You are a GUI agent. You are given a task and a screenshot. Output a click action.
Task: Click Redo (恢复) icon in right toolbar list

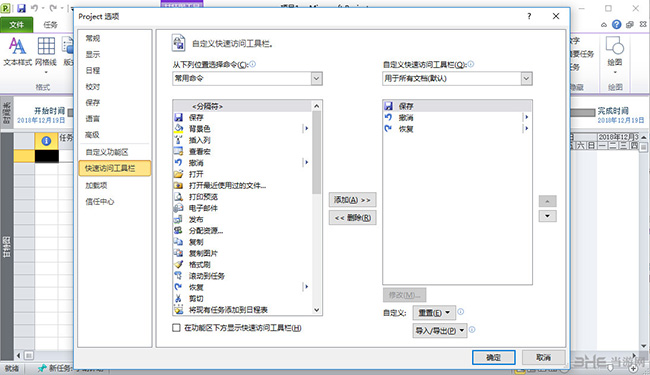pyautogui.click(x=388, y=129)
